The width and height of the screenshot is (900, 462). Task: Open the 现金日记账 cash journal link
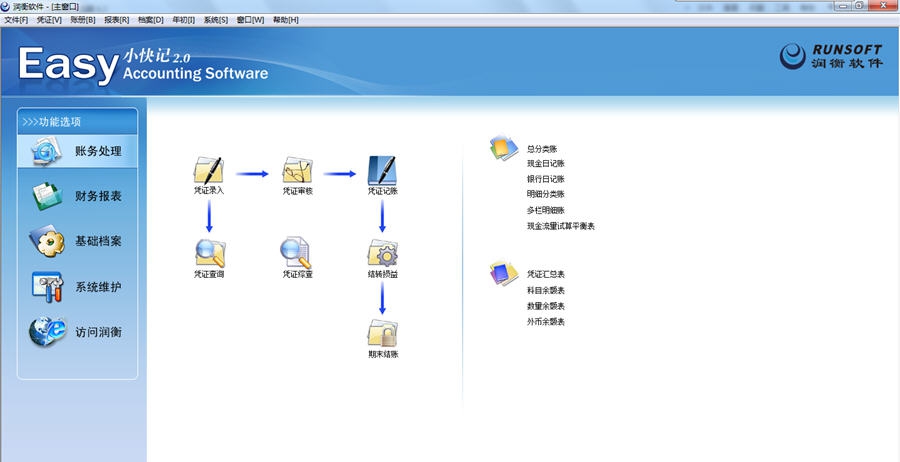(546, 164)
